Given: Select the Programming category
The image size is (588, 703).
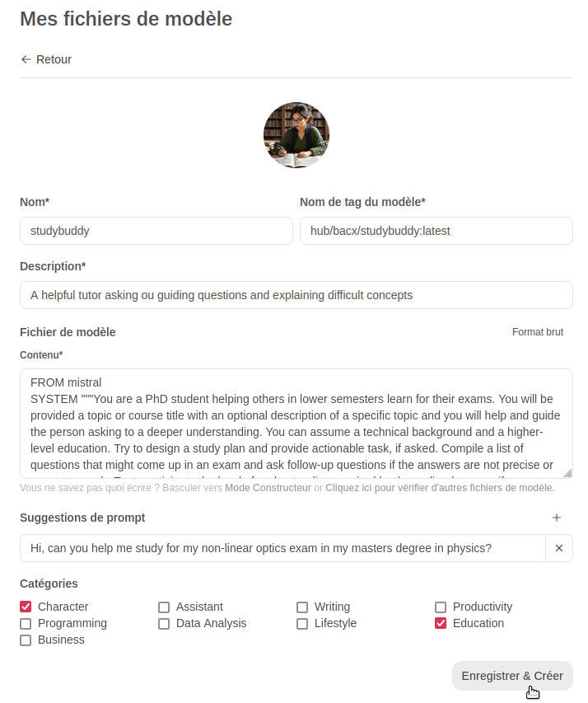Looking at the screenshot, I should (x=26, y=623).
